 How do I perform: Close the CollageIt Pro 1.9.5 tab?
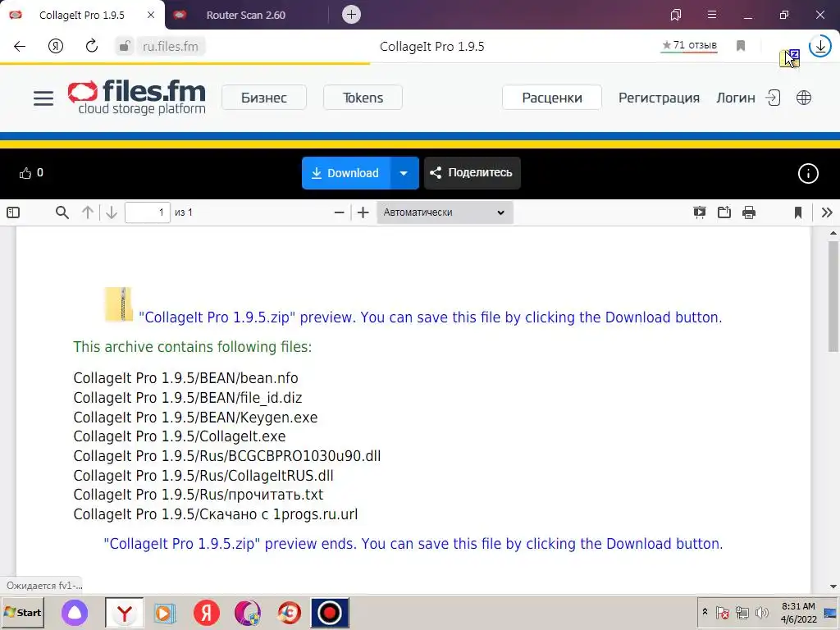(x=151, y=15)
